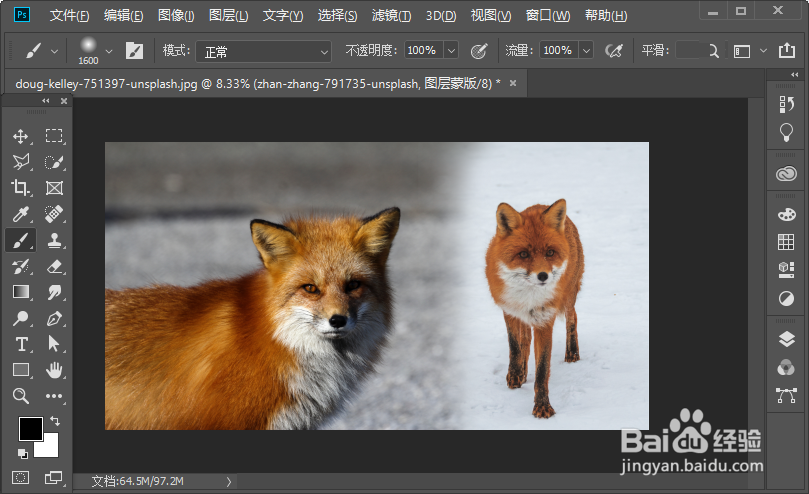Open the Color palette panel

[x=786, y=214]
